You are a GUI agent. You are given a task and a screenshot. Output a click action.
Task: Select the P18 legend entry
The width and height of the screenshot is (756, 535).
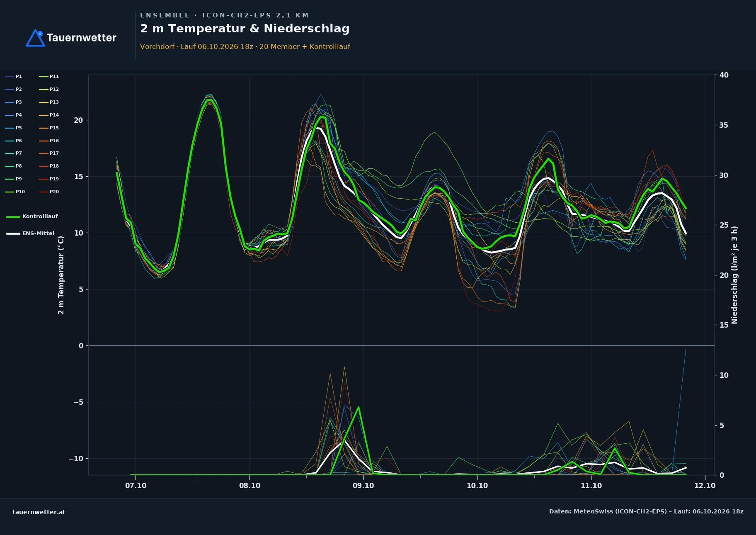(49, 166)
